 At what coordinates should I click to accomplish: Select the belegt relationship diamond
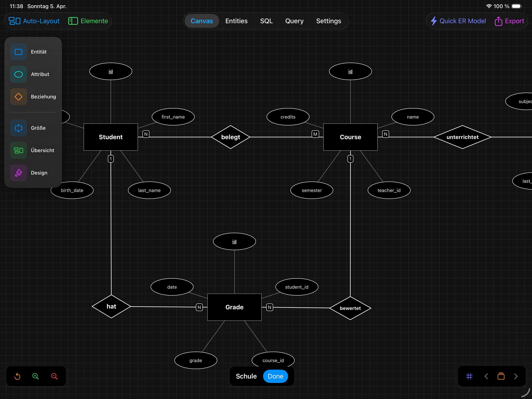[x=231, y=137]
